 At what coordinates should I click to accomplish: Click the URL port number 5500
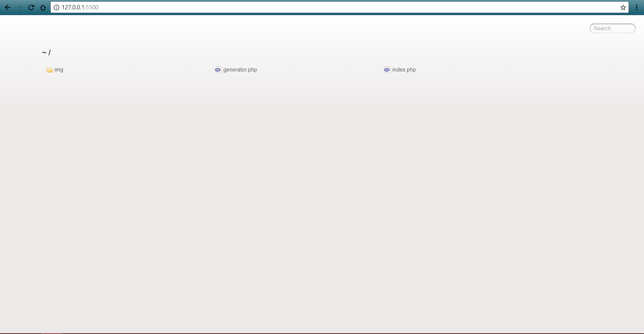(93, 7)
